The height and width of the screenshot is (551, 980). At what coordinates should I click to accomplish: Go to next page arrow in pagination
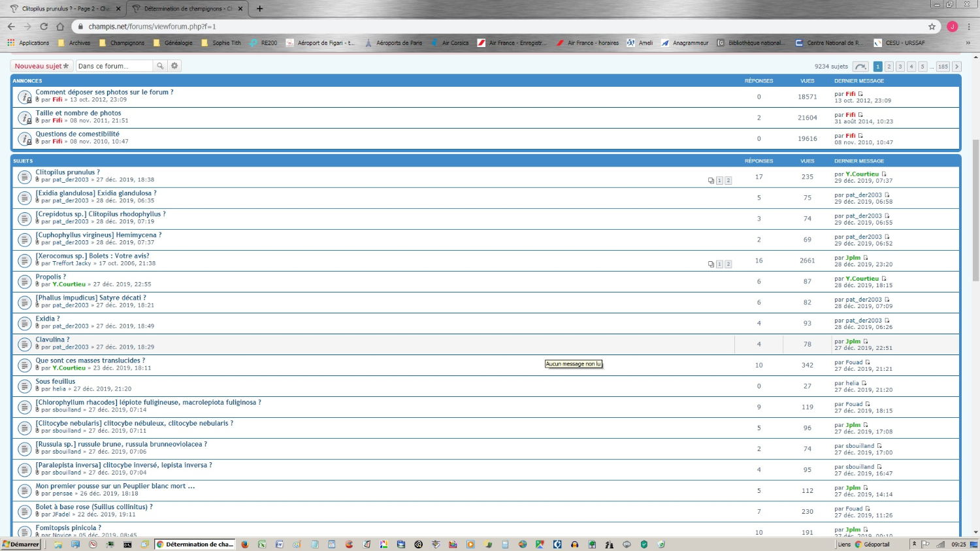pyautogui.click(x=956, y=67)
